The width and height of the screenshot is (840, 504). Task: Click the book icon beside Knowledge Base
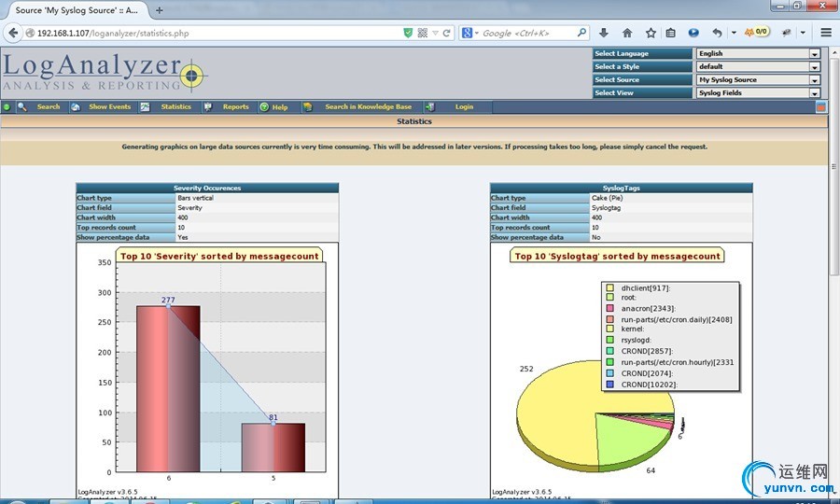[307, 107]
